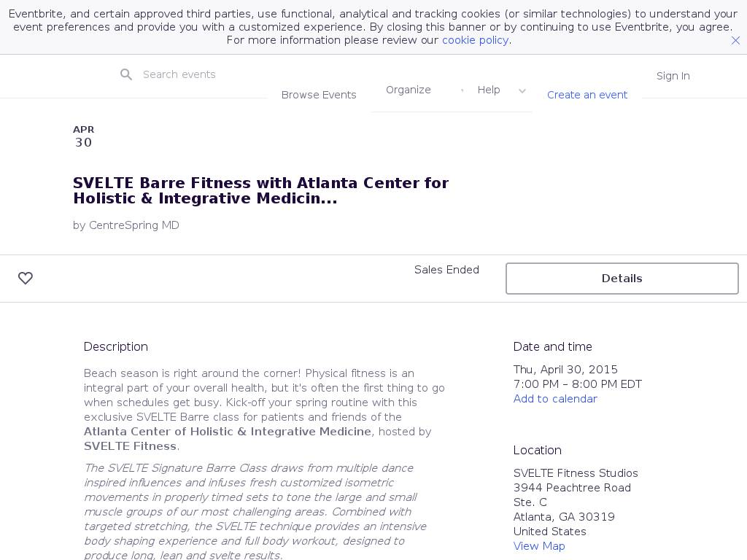
Task: Open the cookie policy link
Action: pyautogui.click(x=475, y=40)
